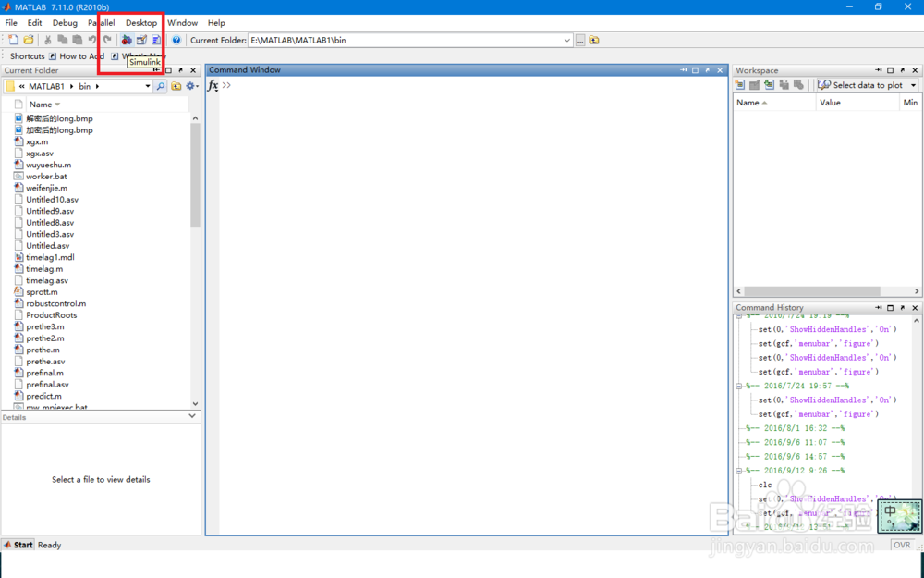Click the How to Add shortcut
This screenshot has width=924, height=578.
point(77,56)
